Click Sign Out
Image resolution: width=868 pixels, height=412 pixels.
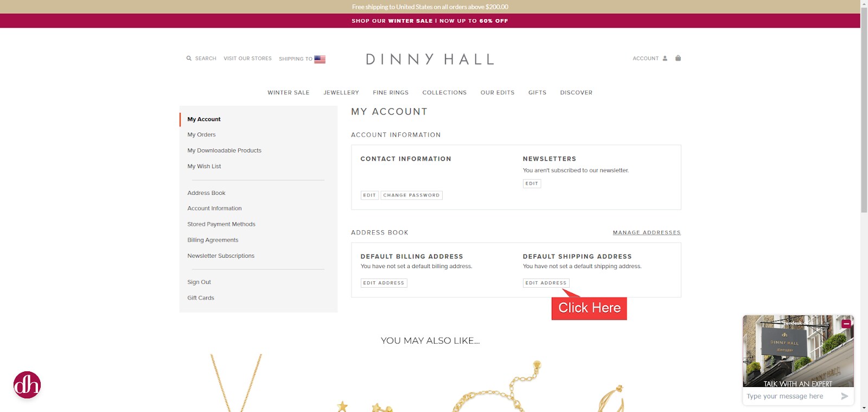coord(199,282)
